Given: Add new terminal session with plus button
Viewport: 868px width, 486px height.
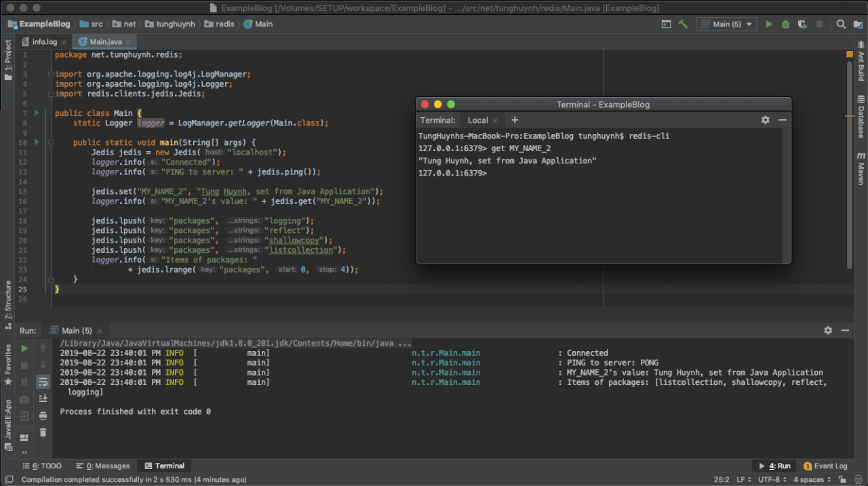Looking at the screenshot, I should (x=515, y=120).
